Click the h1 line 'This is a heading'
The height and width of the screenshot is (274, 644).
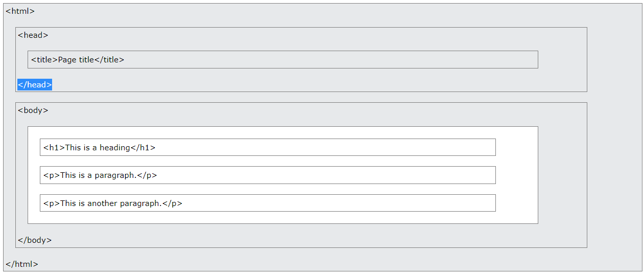(x=268, y=147)
